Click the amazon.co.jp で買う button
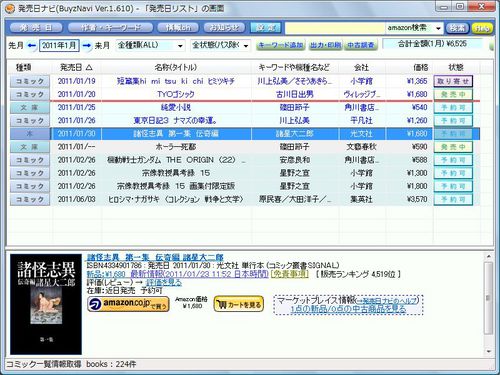Screen dimensions: 500x375 128,304
